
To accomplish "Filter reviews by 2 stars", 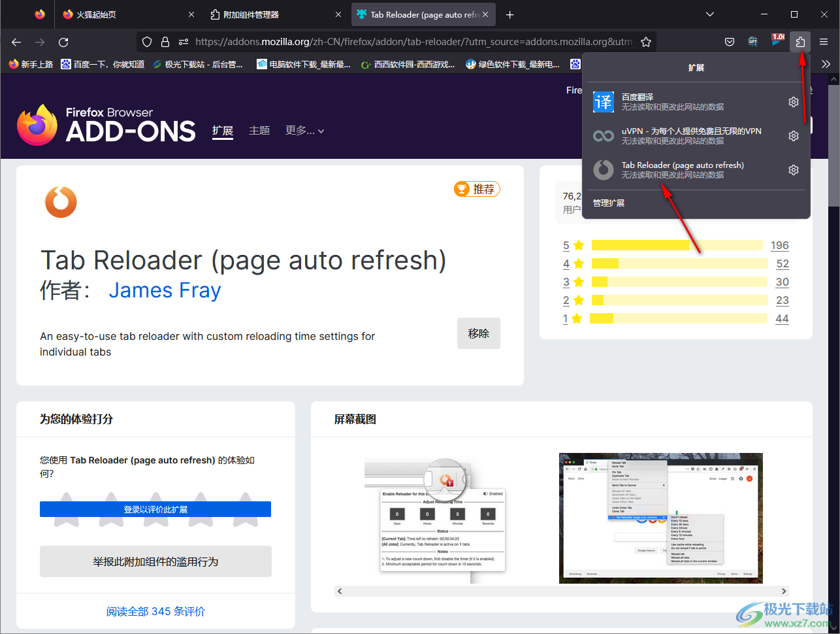I will pos(573,301).
